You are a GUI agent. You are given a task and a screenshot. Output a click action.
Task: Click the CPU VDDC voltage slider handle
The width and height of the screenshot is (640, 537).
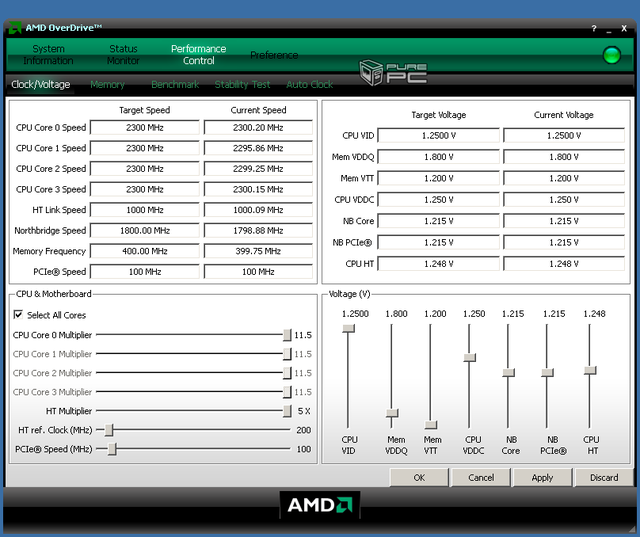[469, 358]
